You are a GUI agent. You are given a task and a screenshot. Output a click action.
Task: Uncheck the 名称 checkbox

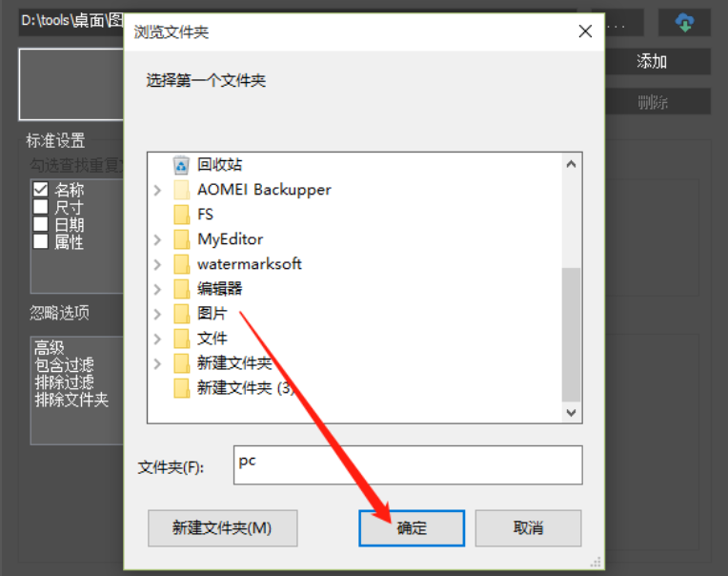[40, 189]
